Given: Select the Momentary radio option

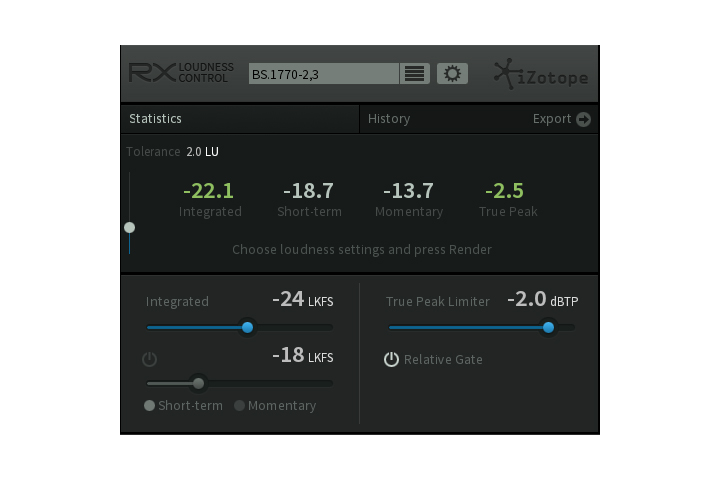Looking at the screenshot, I should 240,406.
